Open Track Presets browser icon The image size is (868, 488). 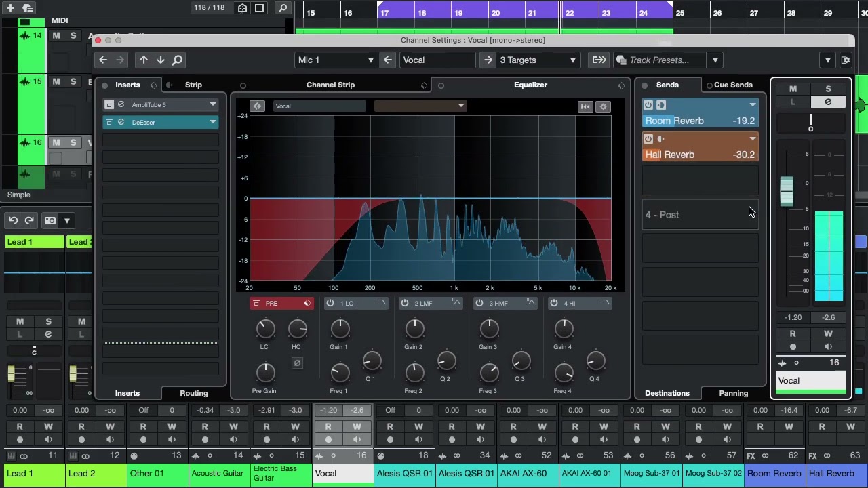pos(620,60)
